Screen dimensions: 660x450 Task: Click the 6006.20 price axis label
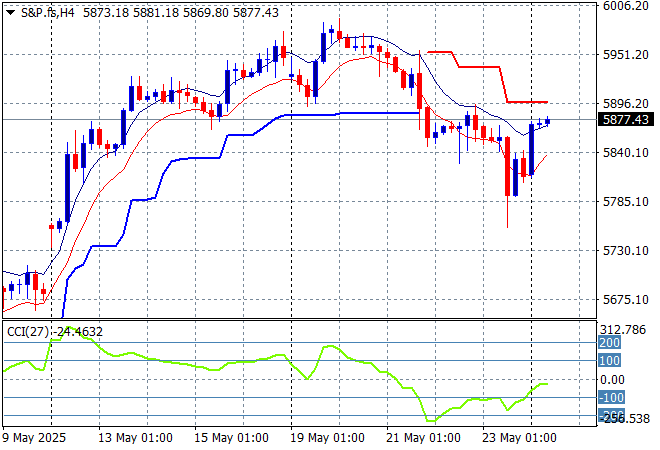(627, 6)
